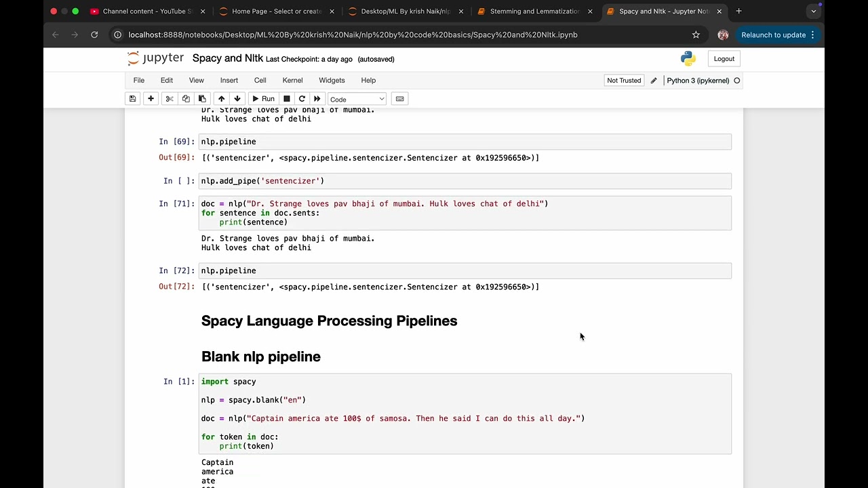
Task: Move selected cell down arrow
Action: [237, 99]
